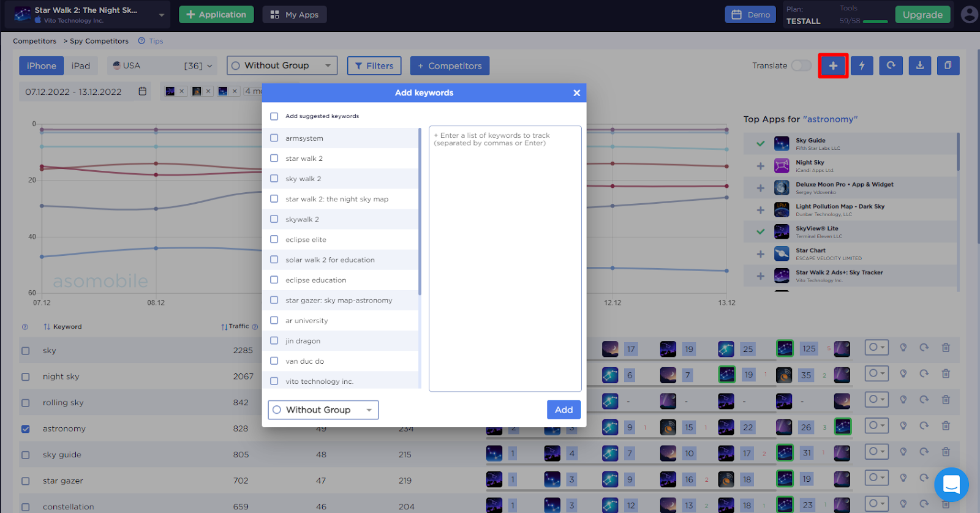Delete the sky keyword row trash icon

[x=946, y=348]
